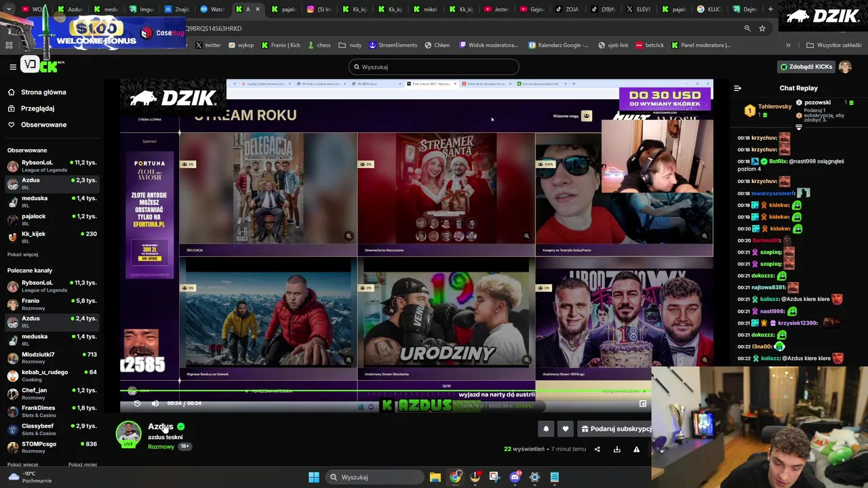
Task: Open the StreamElements bookmark
Action: pos(393,45)
